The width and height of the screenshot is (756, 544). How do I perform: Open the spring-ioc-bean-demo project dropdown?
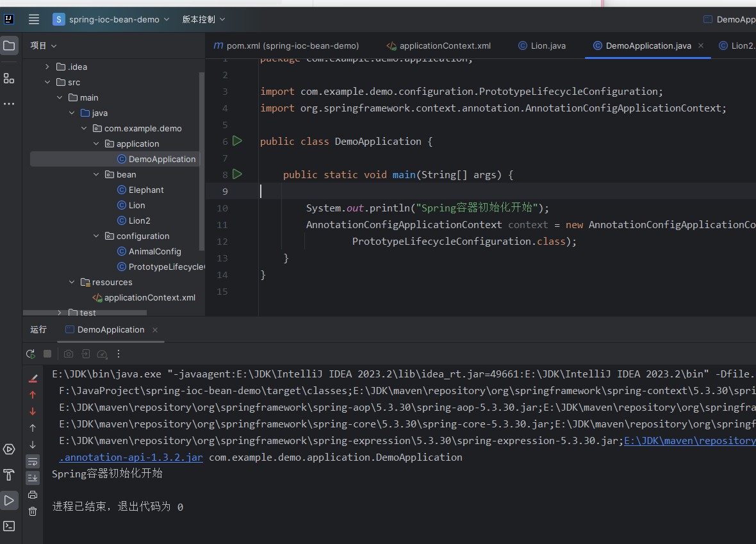[111, 19]
